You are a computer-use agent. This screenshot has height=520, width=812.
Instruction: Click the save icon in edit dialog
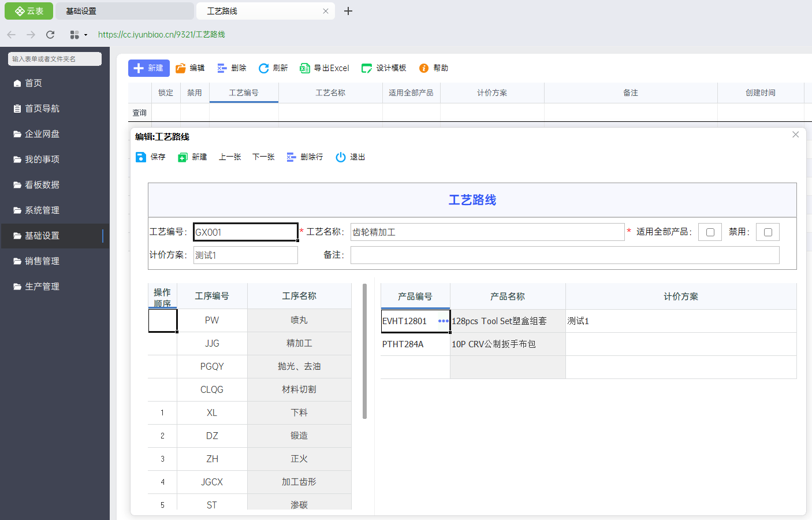141,157
